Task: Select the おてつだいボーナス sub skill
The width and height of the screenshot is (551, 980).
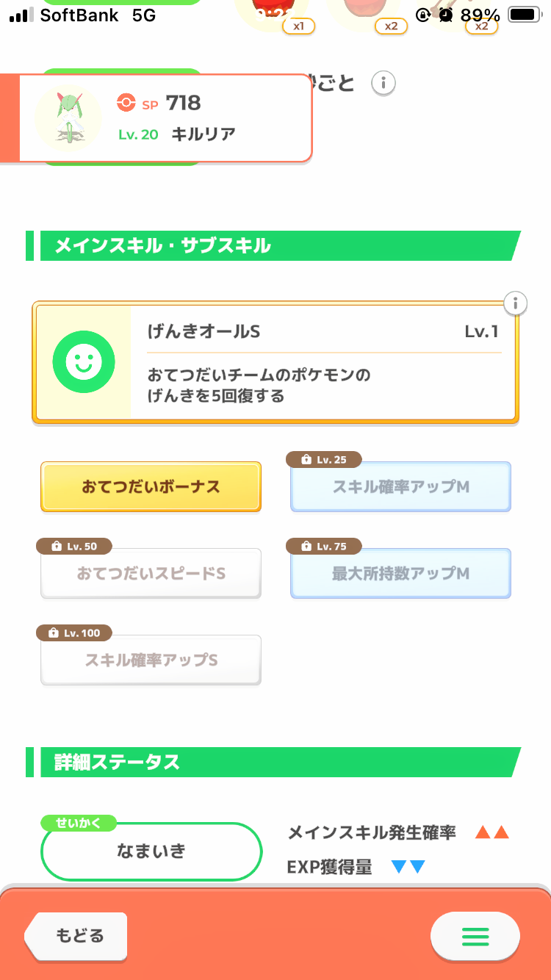Action: [151, 487]
